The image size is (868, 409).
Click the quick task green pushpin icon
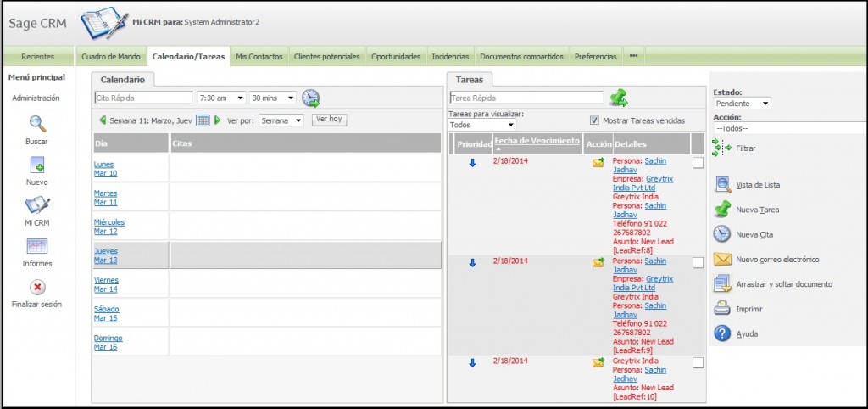click(x=619, y=98)
